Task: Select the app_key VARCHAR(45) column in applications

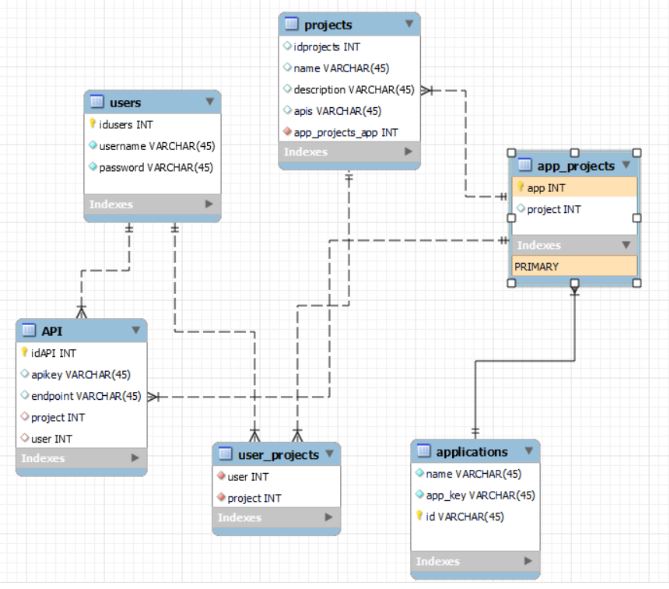Action: [474, 495]
